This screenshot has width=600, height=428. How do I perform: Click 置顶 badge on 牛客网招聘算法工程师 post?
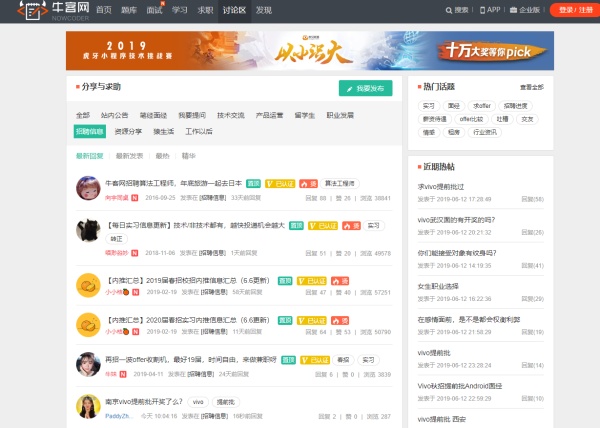pos(253,184)
